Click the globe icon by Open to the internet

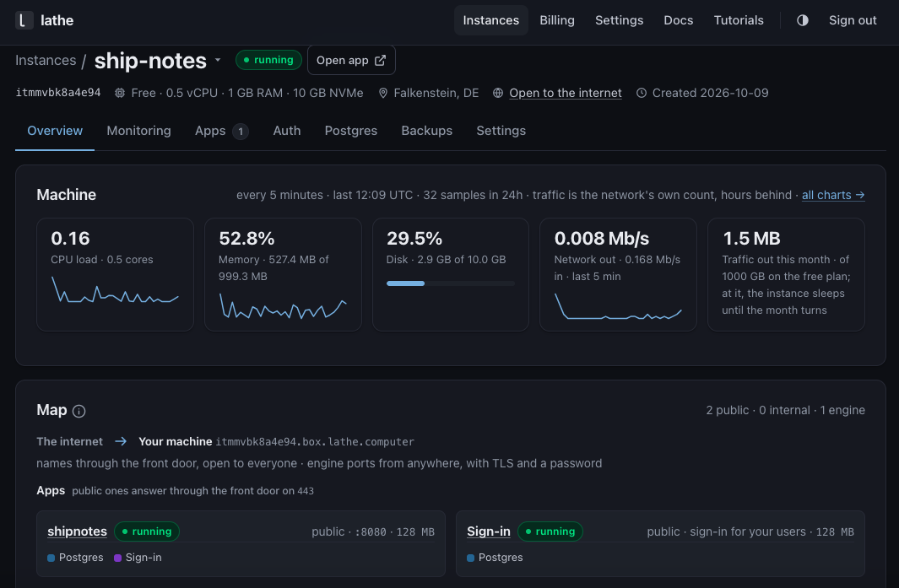point(498,93)
